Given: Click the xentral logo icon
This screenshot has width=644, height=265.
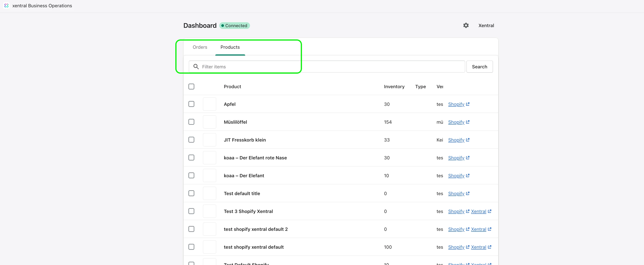Looking at the screenshot, I should pyautogui.click(x=6, y=6).
